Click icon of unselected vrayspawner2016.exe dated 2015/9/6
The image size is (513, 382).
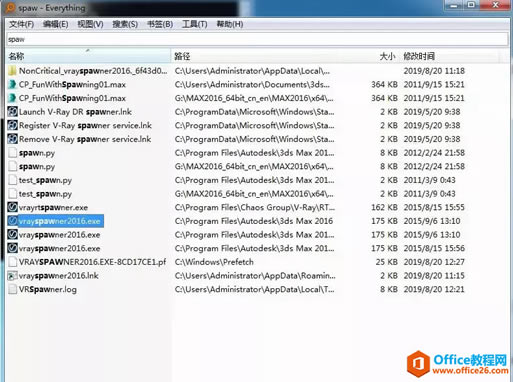[12, 235]
